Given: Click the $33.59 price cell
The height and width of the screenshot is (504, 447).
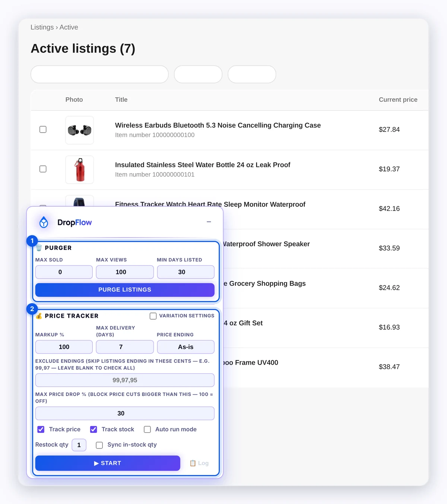Looking at the screenshot, I should 389,248.
